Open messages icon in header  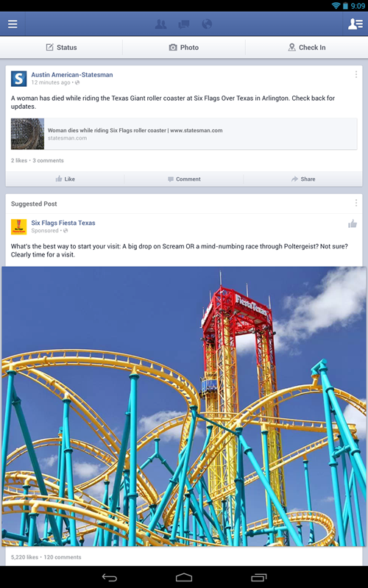(x=183, y=25)
